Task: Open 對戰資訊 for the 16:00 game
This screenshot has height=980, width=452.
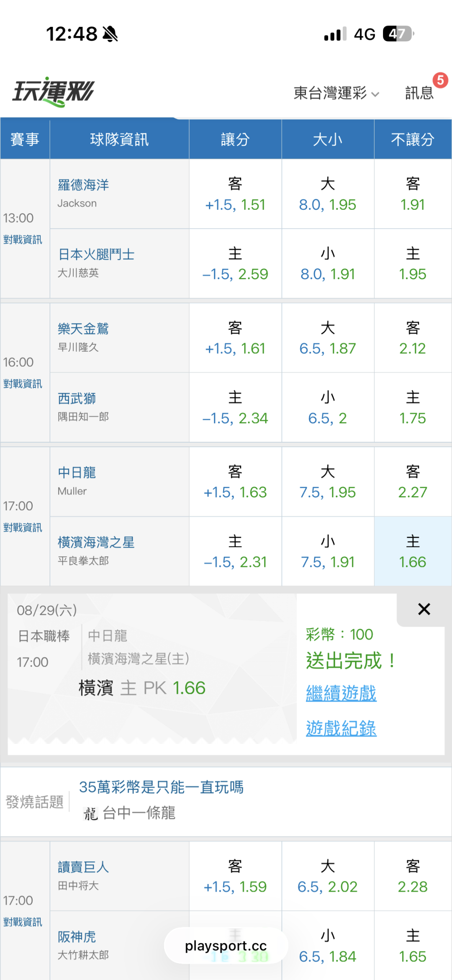Action: point(23,383)
